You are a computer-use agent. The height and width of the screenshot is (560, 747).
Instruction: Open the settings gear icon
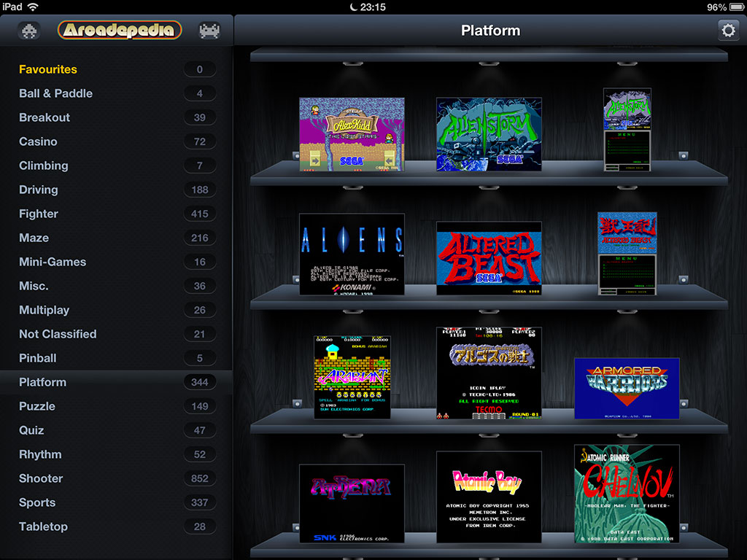(x=727, y=30)
